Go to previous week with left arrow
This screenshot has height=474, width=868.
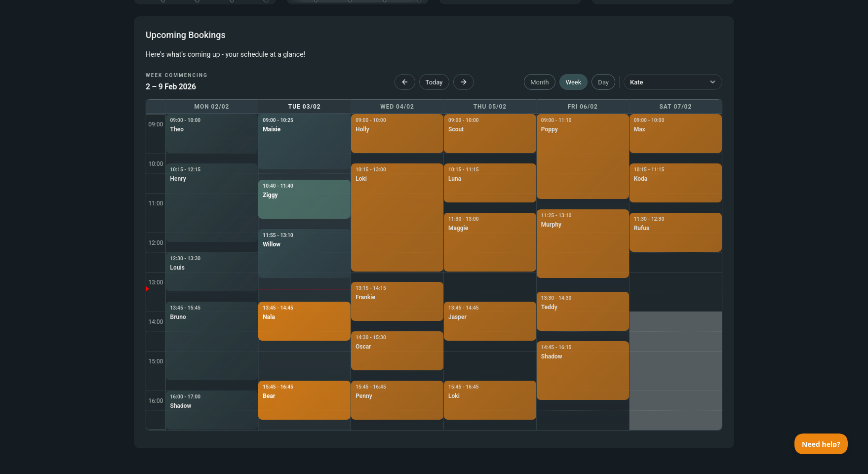pyautogui.click(x=404, y=82)
